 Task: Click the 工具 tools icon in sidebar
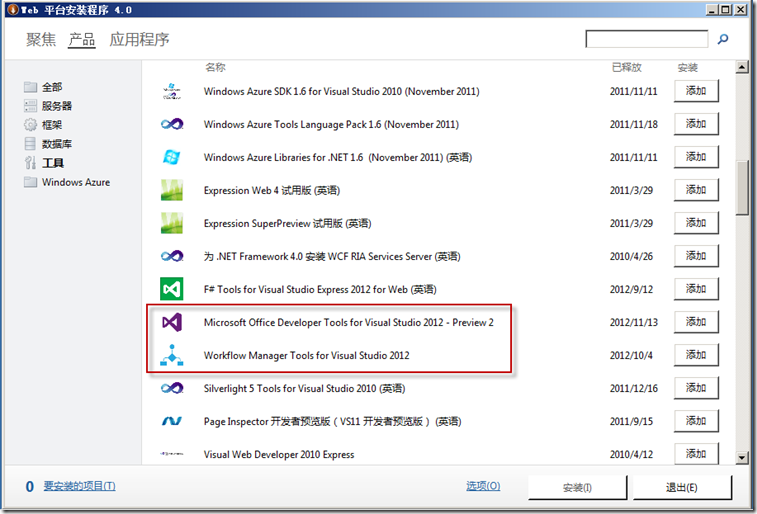(30, 163)
